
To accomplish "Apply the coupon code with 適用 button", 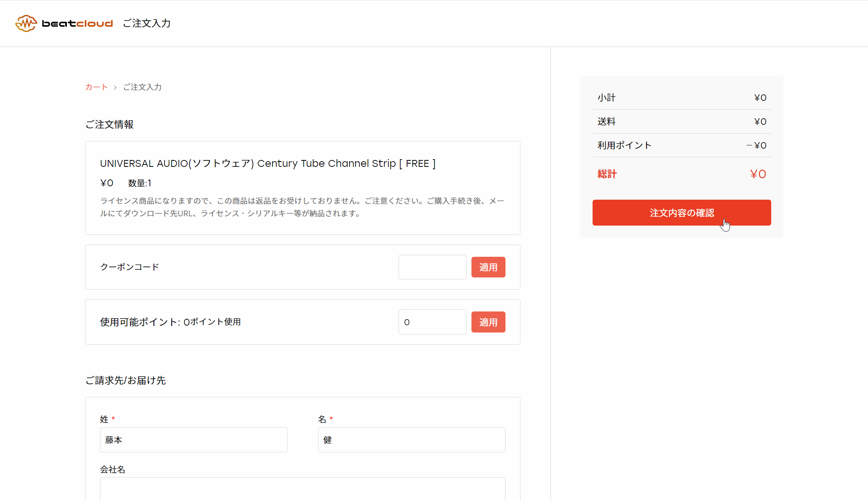I will (x=488, y=267).
